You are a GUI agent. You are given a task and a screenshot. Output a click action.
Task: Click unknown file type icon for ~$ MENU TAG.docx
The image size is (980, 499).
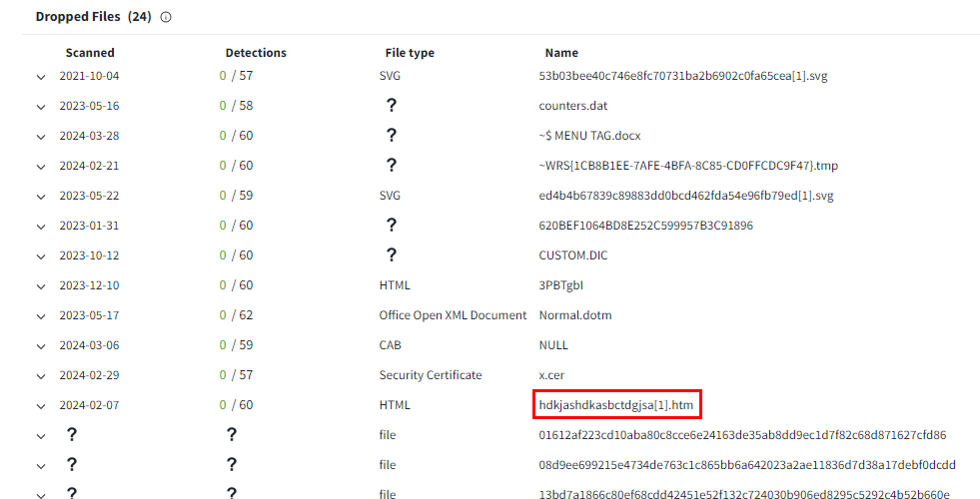pyautogui.click(x=392, y=136)
